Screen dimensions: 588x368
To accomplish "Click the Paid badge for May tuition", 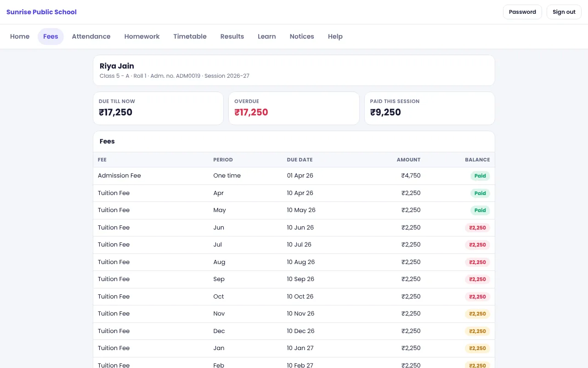I will coord(480,210).
